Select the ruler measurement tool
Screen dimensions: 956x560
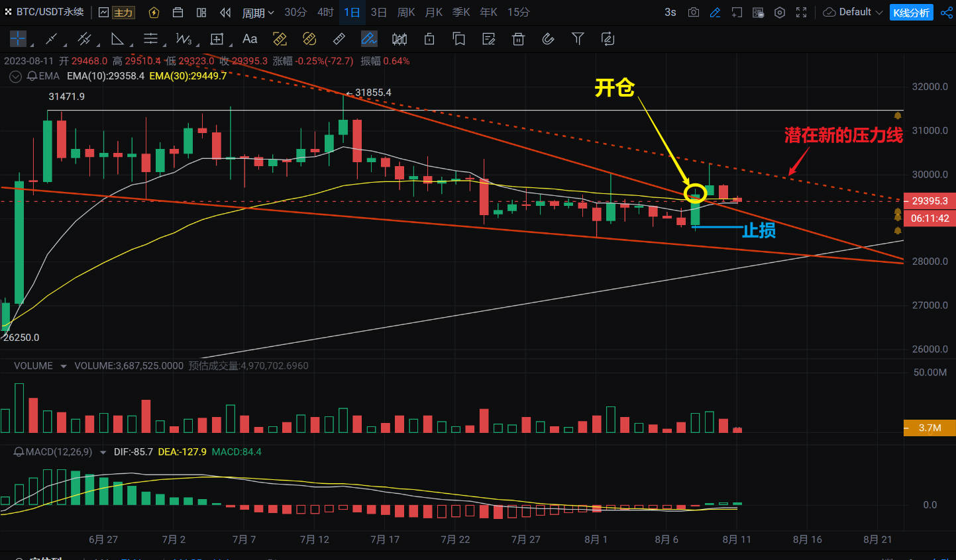(339, 39)
